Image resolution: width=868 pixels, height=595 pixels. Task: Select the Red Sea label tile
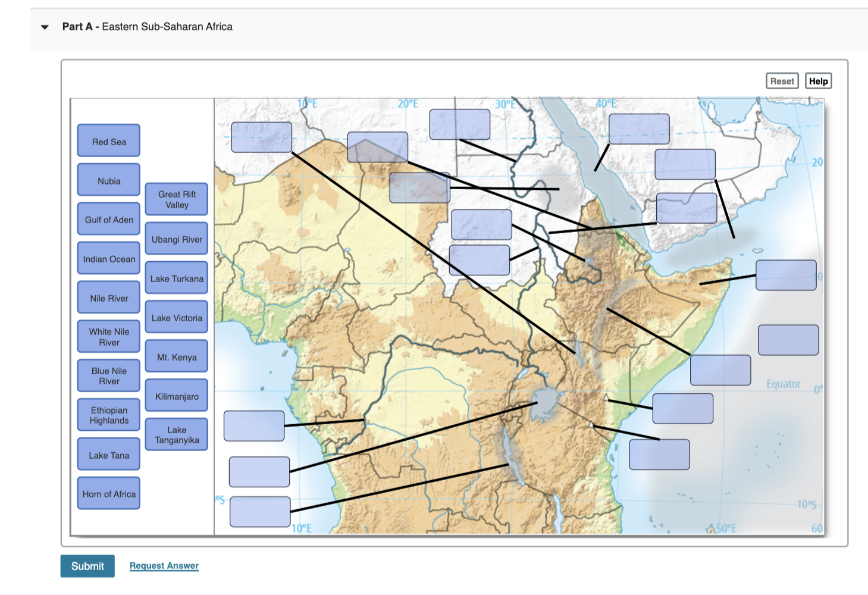[108, 140]
